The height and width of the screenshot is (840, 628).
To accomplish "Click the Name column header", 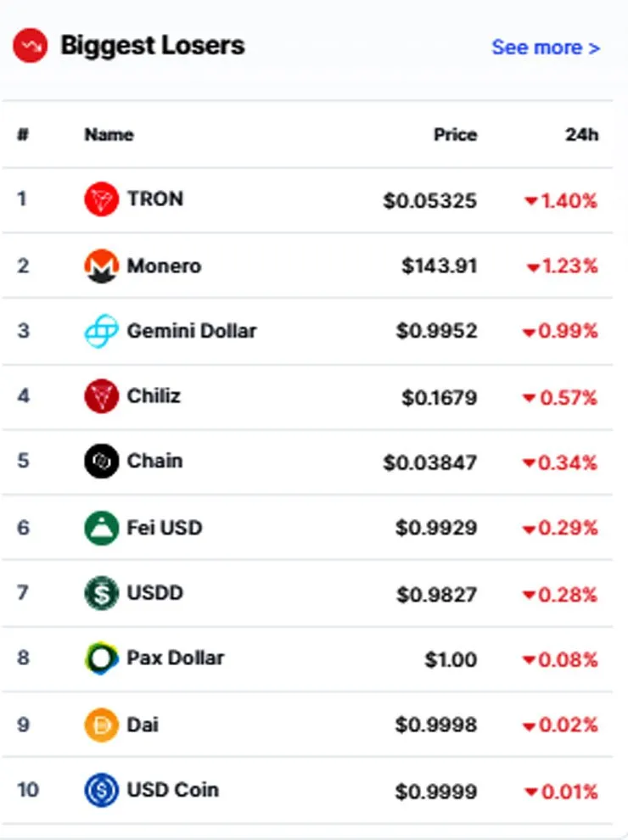I will click(x=109, y=134).
